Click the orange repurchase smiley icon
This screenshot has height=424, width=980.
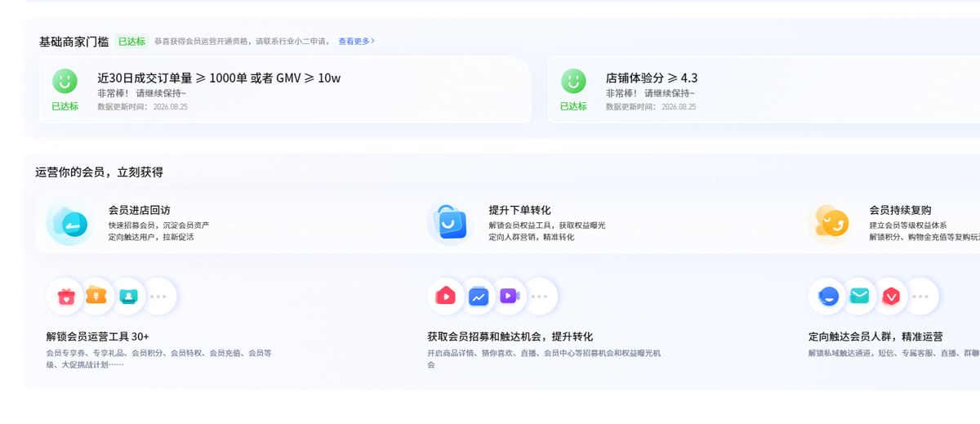pos(831,221)
